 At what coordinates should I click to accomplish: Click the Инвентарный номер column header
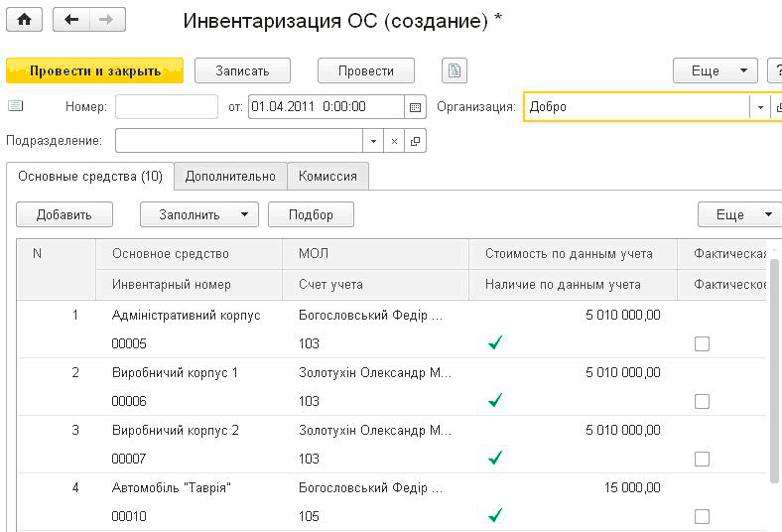[189, 285]
